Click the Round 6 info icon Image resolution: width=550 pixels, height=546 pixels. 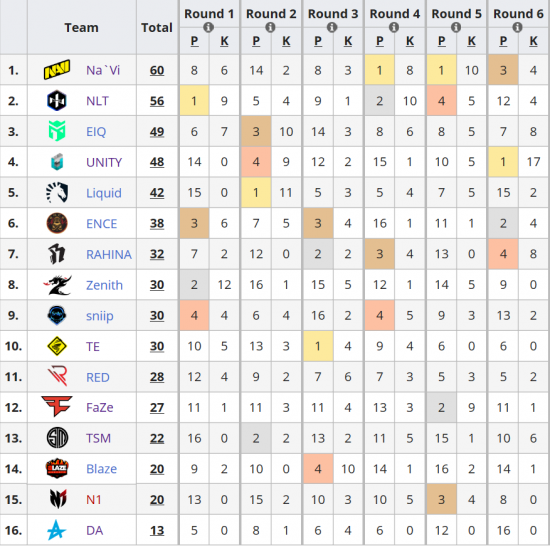coord(517,27)
